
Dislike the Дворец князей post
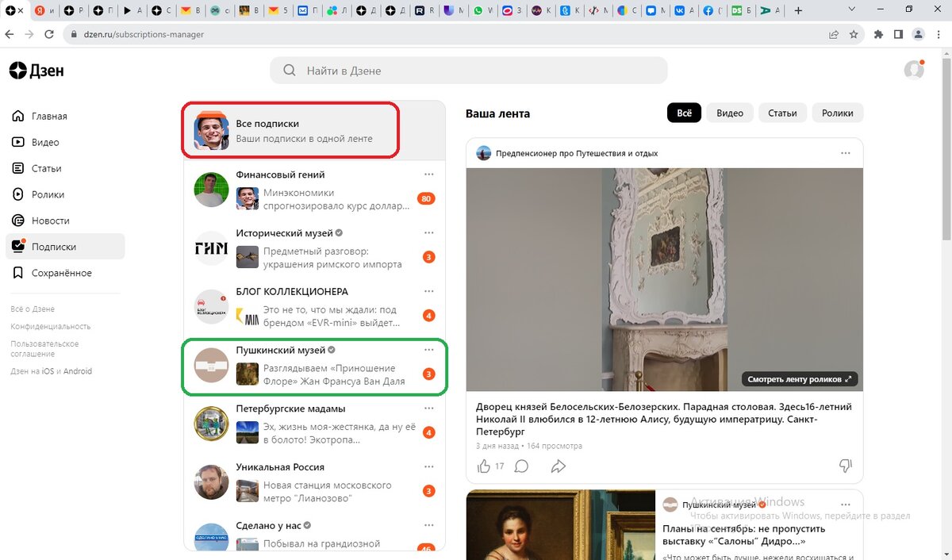click(846, 466)
